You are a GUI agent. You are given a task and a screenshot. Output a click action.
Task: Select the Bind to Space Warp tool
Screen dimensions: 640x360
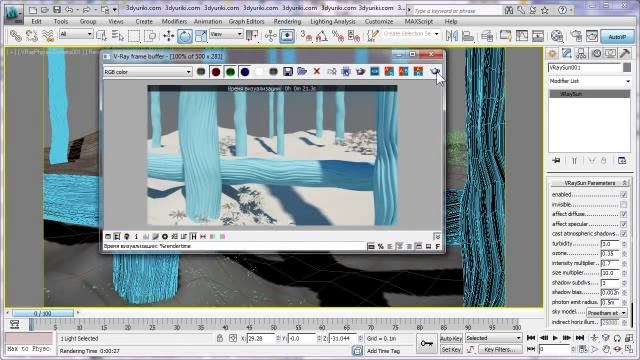tap(48, 36)
